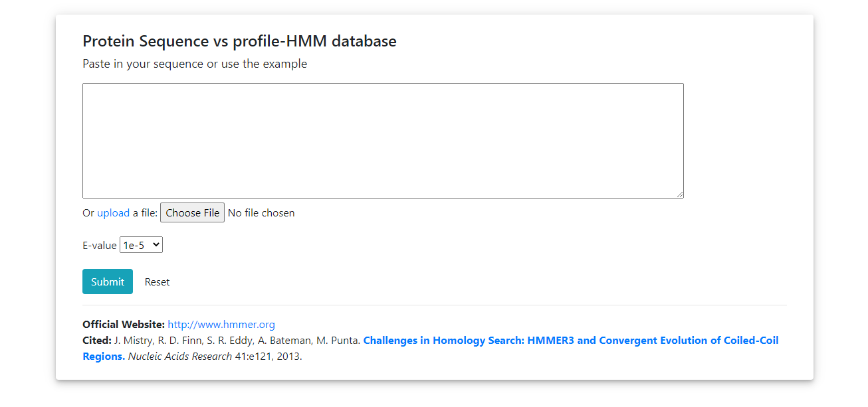The image size is (868, 407).
Task: Click the 'E-value' label text
Action: tap(100, 246)
